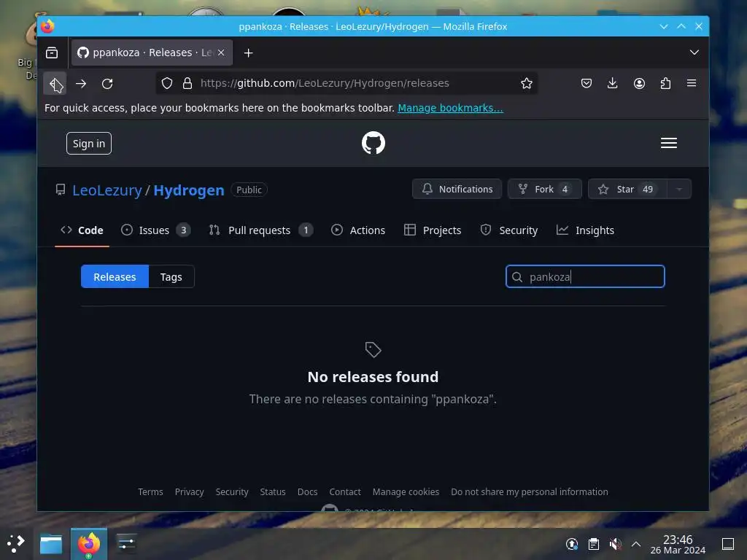Click the Firefox window keep-below chevron in titlebar

(664, 27)
